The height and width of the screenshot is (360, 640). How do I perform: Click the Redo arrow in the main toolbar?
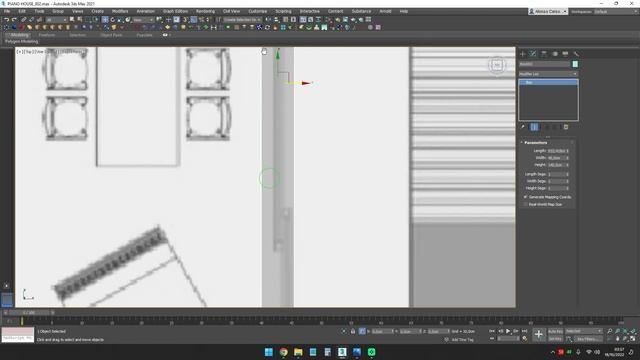pos(14,20)
